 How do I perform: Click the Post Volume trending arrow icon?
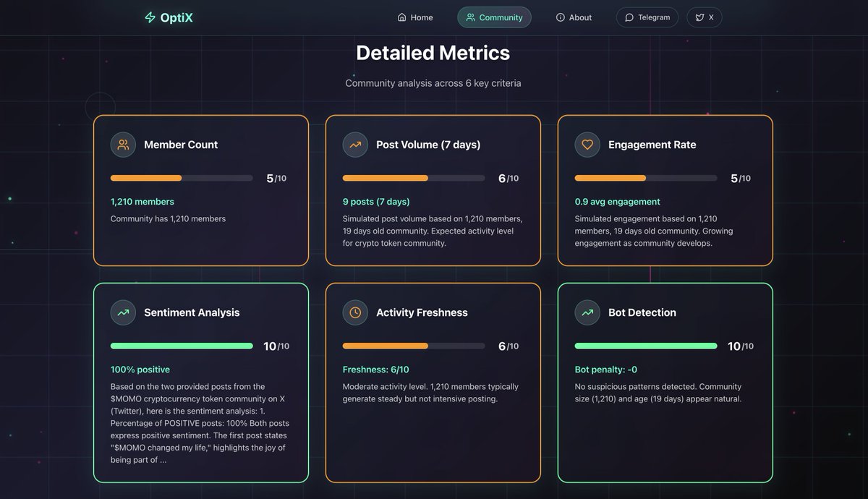click(x=355, y=145)
